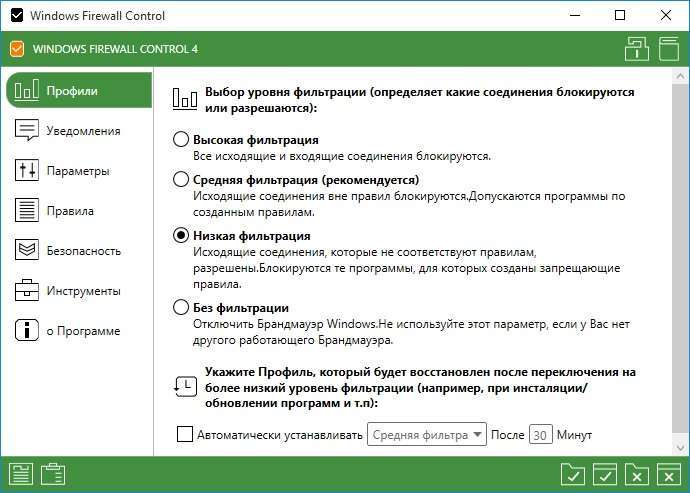The image size is (690, 493).
Task: Enable Автоматически устанавливать checkbox
Action: (x=184, y=434)
